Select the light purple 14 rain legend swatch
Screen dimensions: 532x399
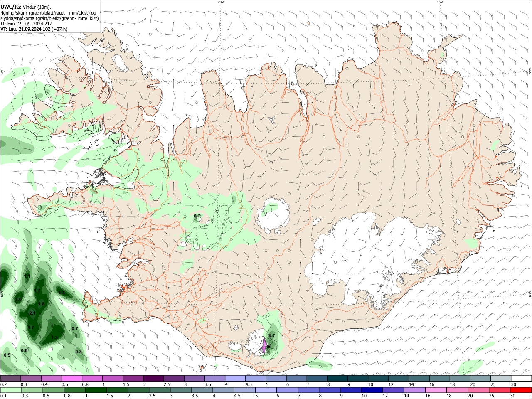(x=414, y=390)
